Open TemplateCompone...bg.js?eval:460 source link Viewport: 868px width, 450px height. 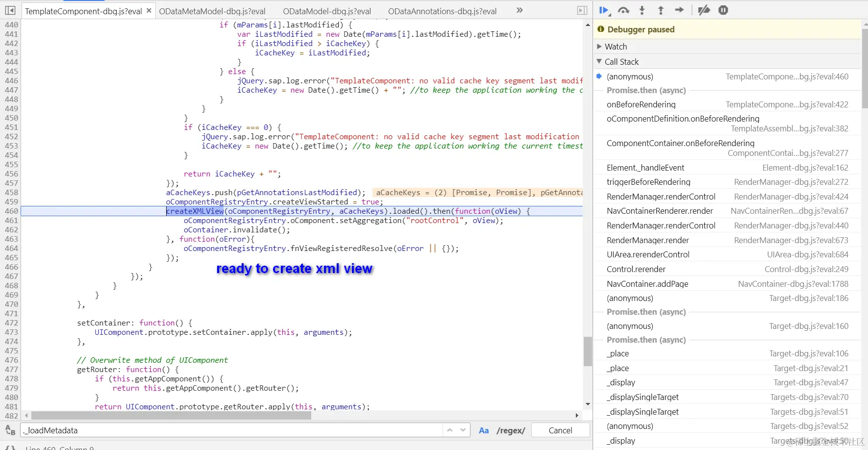(787, 76)
